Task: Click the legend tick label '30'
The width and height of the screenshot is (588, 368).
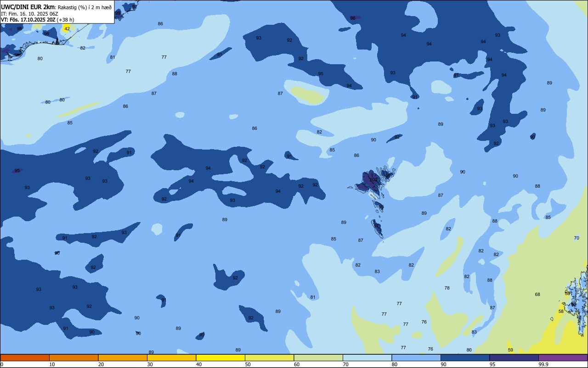Action: point(150,364)
